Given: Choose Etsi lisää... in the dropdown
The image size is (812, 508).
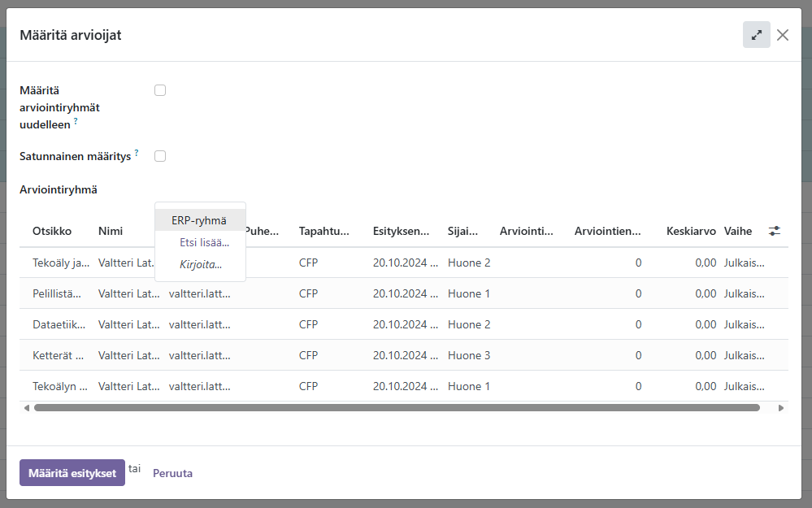Looking at the screenshot, I should pos(204,242).
